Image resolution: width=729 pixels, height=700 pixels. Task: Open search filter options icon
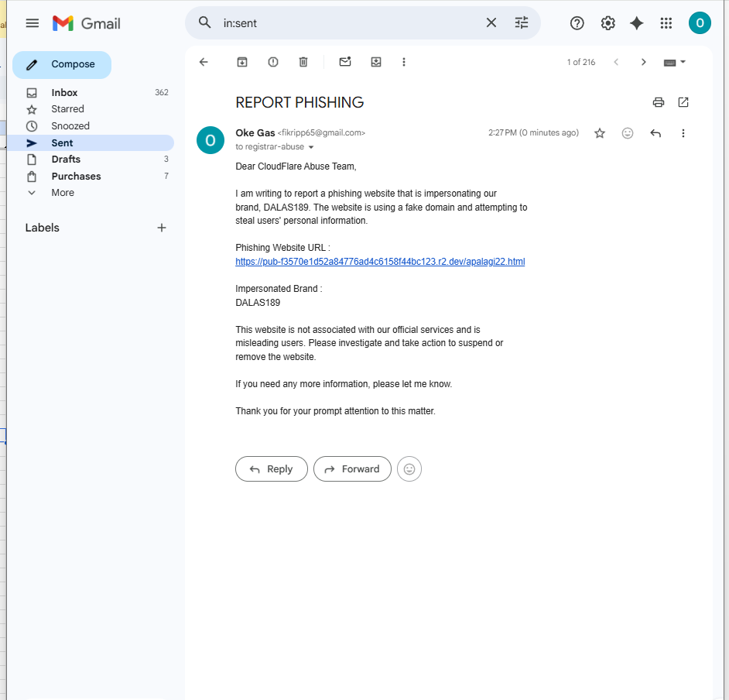point(521,22)
